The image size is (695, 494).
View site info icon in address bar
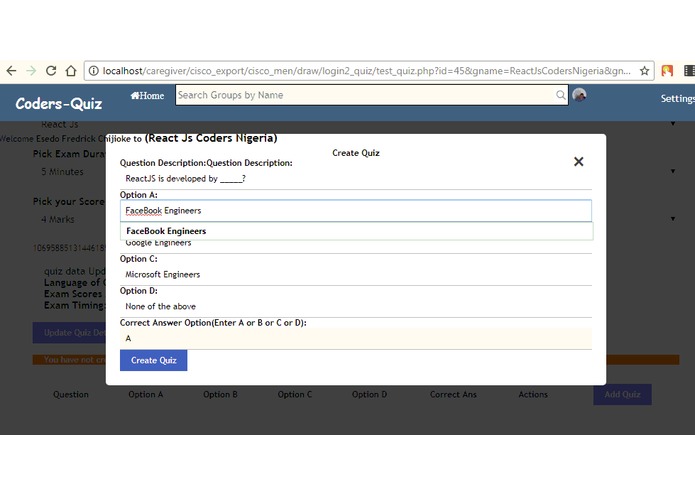pyautogui.click(x=94, y=71)
